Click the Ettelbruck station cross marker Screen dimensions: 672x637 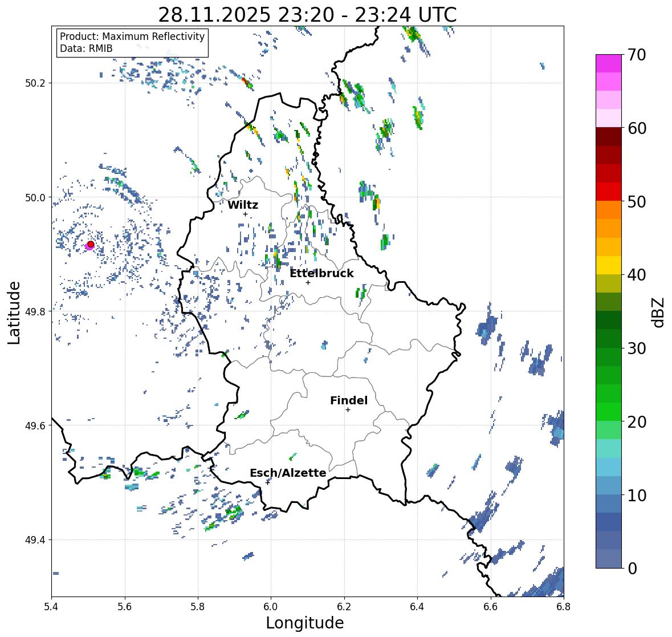click(x=308, y=282)
